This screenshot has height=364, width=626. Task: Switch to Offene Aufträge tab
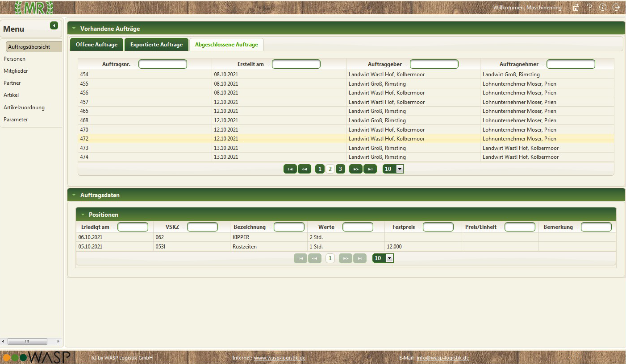[x=96, y=45]
